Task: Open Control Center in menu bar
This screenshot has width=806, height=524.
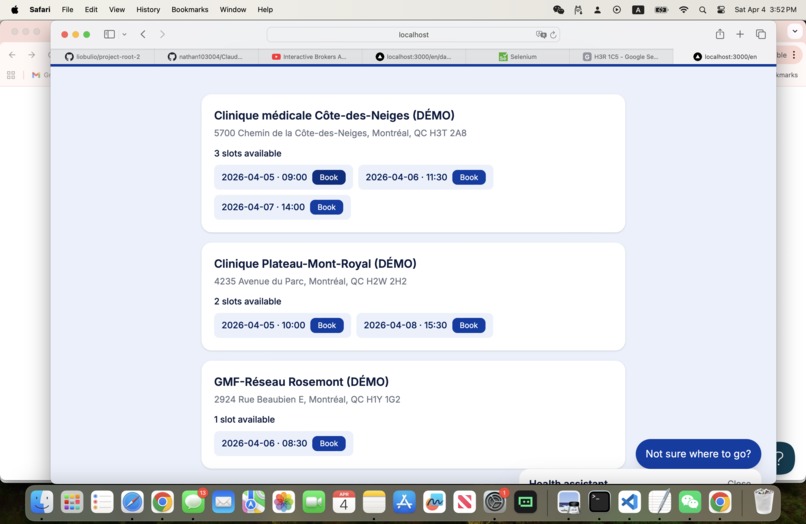Action: click(721, 9)
